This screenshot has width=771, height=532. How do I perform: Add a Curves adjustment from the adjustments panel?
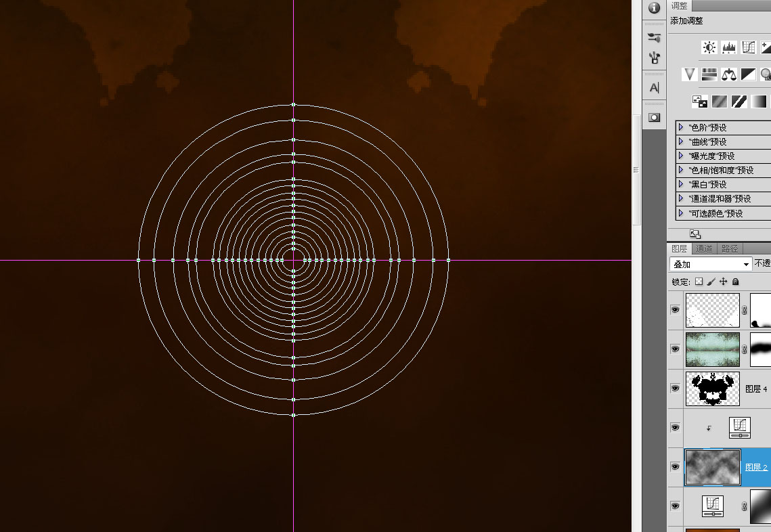[x=749, y=47]
